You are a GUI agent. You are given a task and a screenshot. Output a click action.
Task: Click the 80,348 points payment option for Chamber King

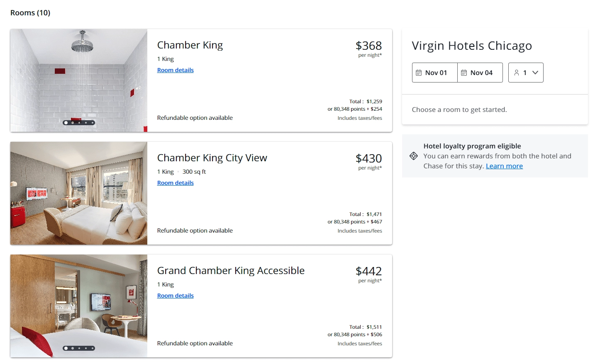tap(355, 109)
